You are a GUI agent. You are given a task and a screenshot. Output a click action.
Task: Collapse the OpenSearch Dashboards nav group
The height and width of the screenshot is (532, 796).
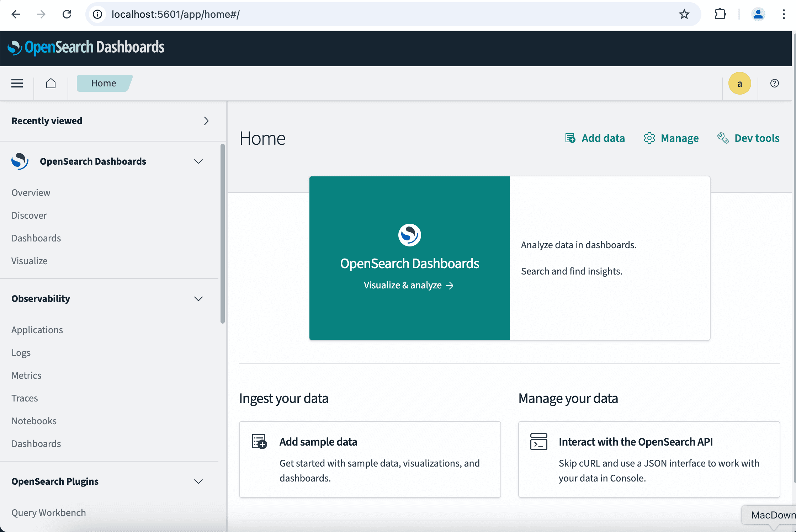(198, 161)
